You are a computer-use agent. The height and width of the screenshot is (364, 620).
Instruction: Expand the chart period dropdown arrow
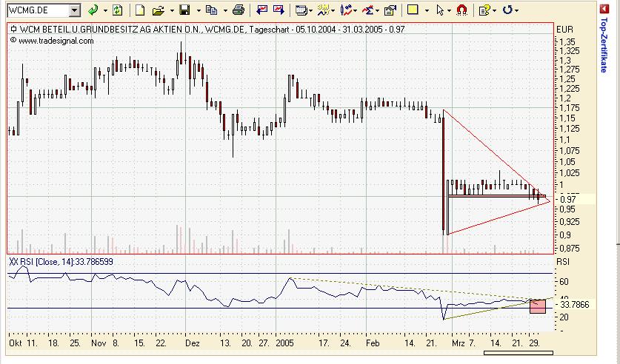[333, 10]
